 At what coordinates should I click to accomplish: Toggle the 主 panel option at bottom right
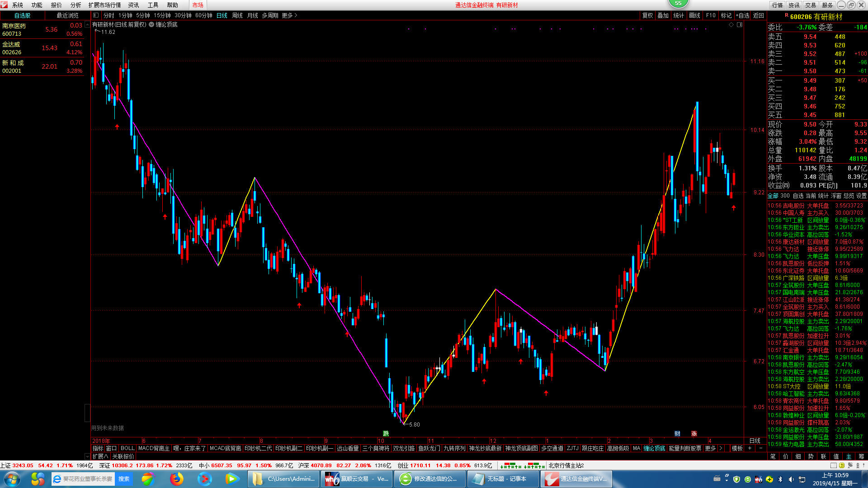pyautogui.click(x=849, y=456)
